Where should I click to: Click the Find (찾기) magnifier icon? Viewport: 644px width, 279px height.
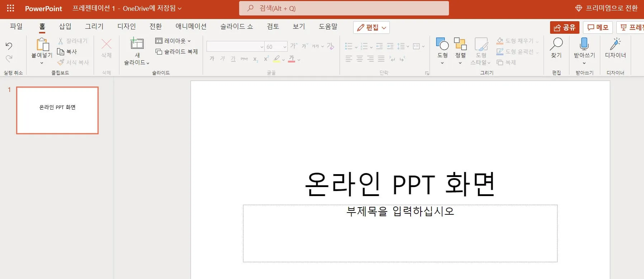point(556,44)
